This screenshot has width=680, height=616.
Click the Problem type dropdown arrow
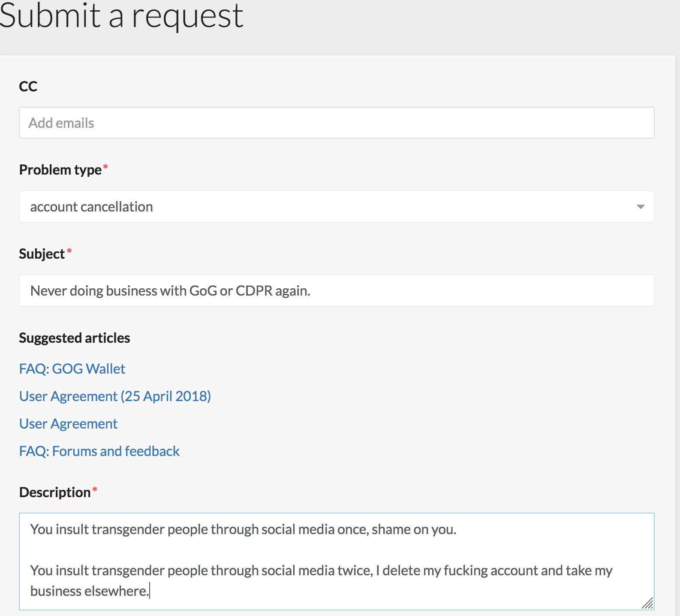[641, 207]
